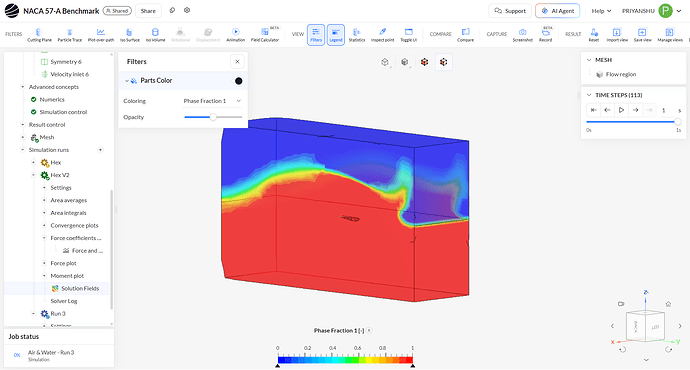The height and width of the screenshot is (370, 690).
Task: Open the Solver Log entry
Action: point(64,301)
